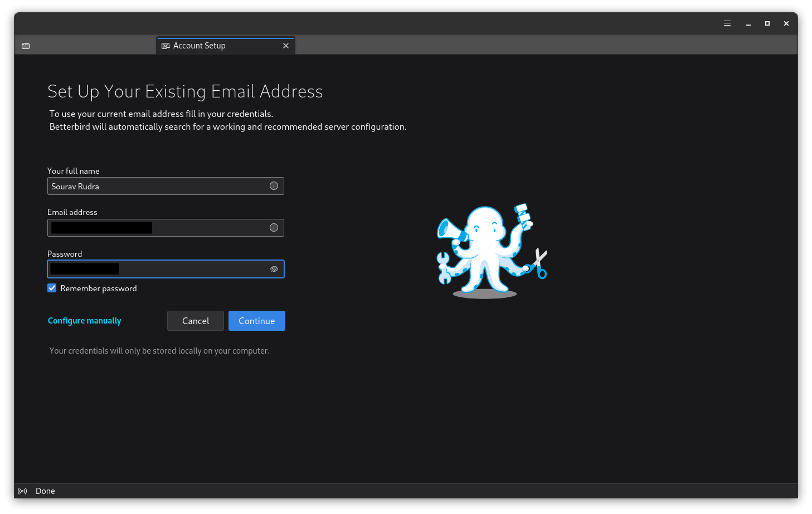Close the Account Setup tab
Screen dimensions: 812x514
click(x=286, y=46)
